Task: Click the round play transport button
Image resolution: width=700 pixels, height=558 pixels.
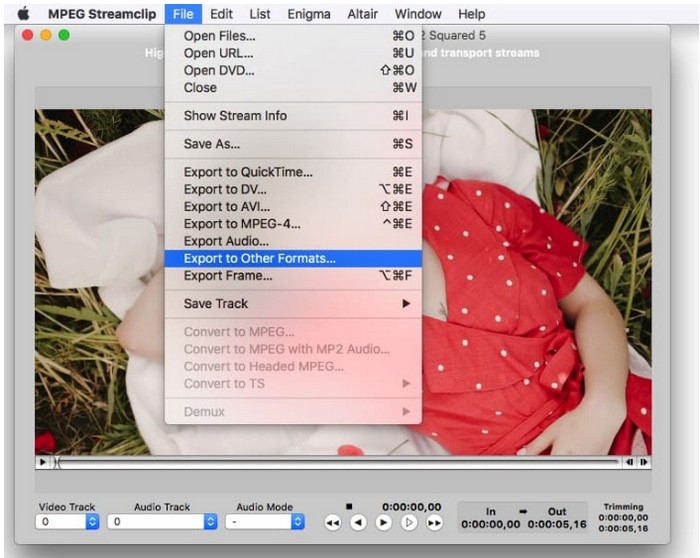Action: pos(383,522)
